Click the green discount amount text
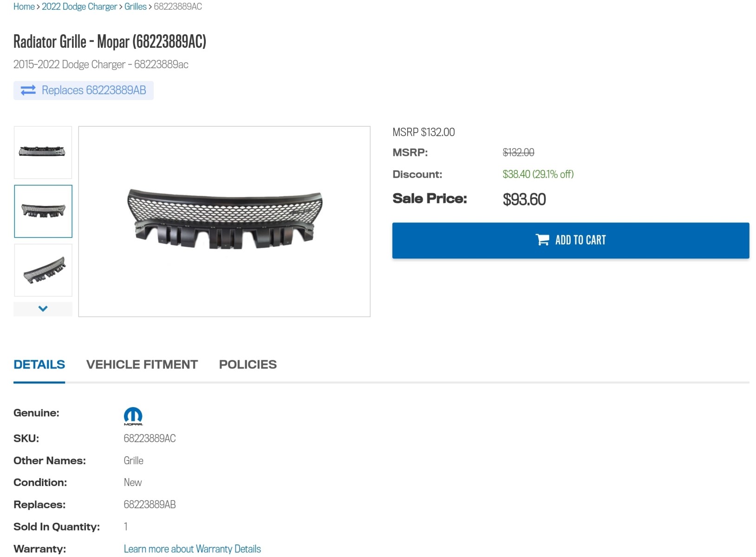Image resolution: width=756 pixels, height=557 pixels. [538, 174]
